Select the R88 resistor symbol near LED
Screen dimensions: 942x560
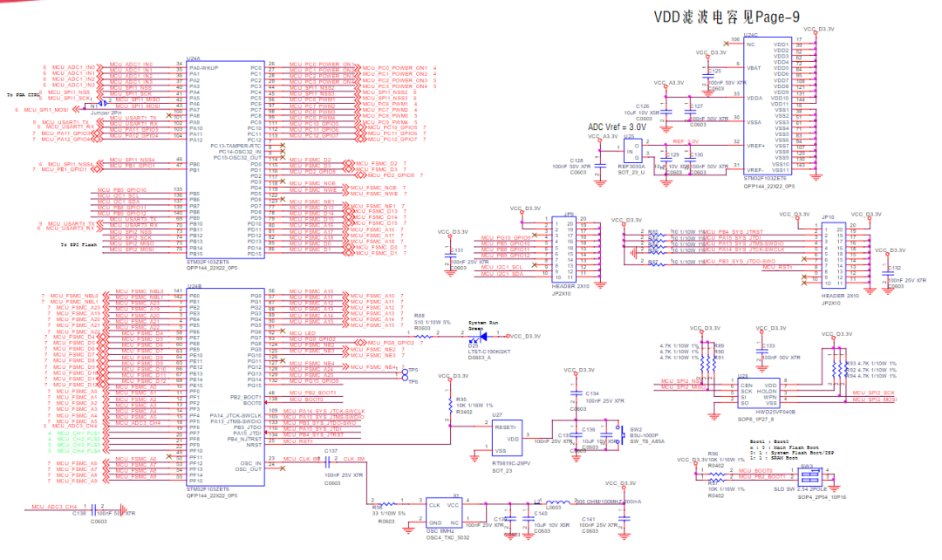pos(422,337)
